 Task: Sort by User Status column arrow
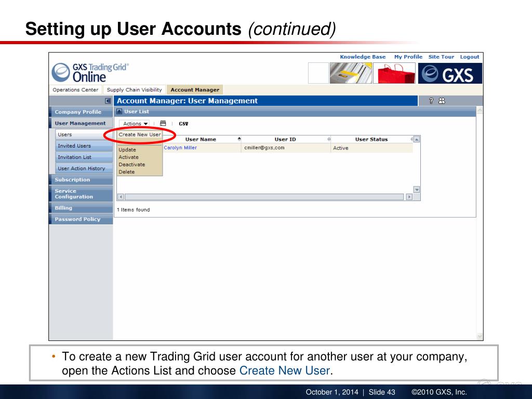coord(411,139)
